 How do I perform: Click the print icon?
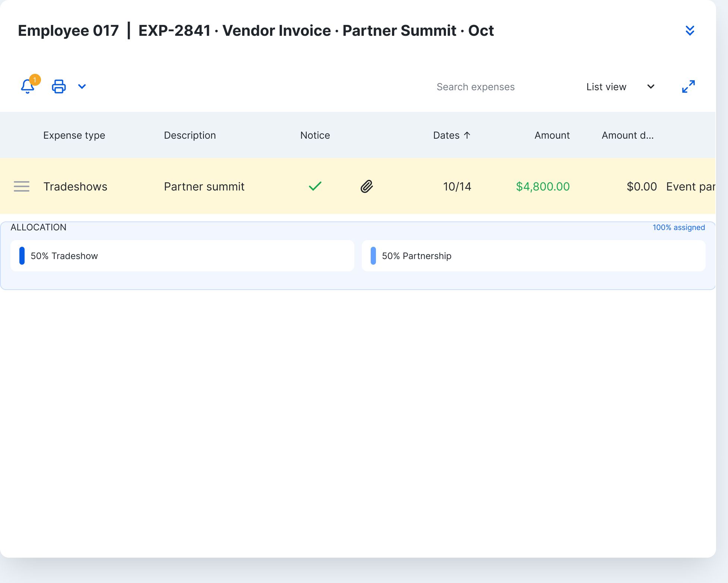coord(59,86)
